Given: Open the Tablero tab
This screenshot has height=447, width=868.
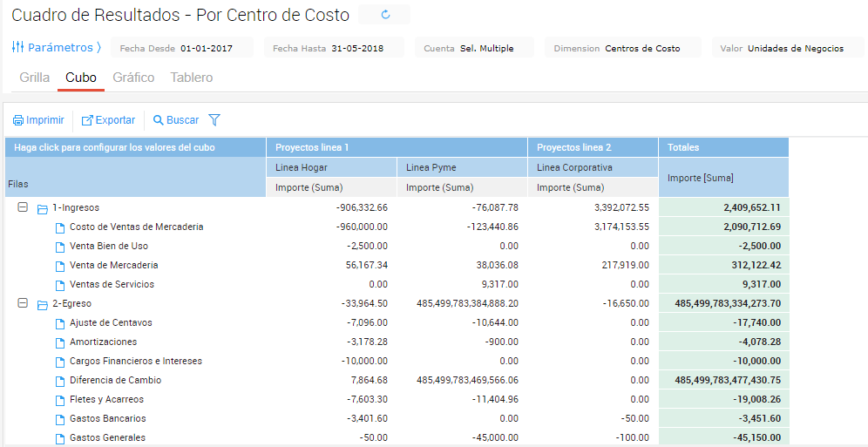Looking at the screenshot, I should (191, 78).
